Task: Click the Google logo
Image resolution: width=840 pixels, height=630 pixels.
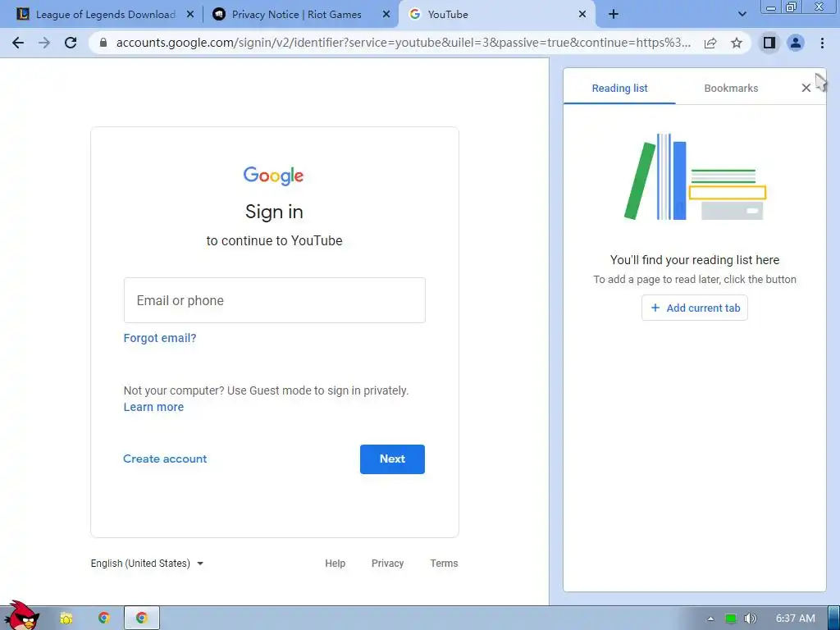Action: coord(274,176)
